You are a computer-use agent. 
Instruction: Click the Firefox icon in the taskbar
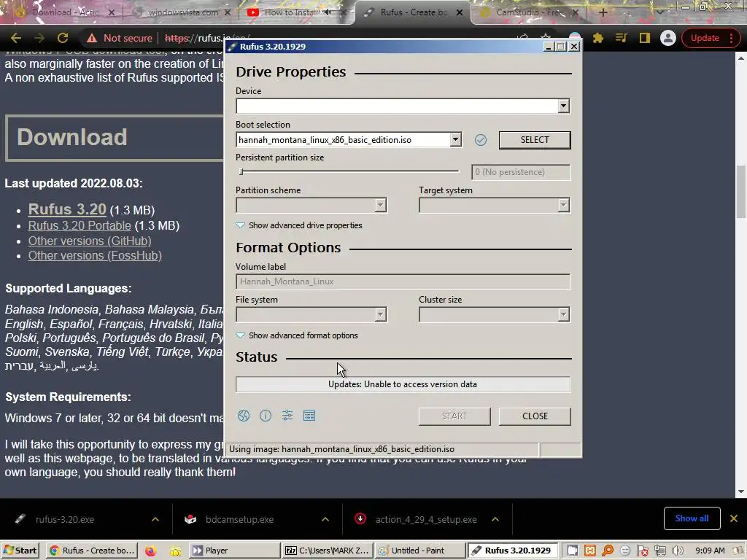coord(150,551)
